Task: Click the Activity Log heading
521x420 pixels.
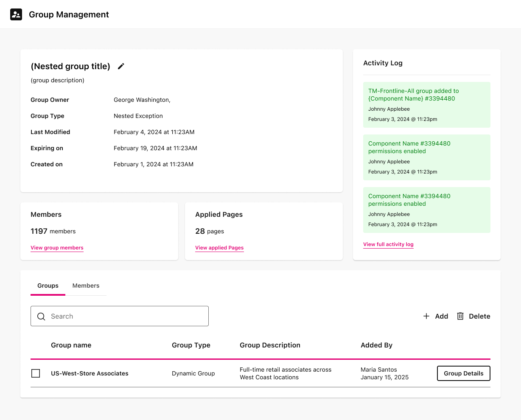Action: point(383,63)
